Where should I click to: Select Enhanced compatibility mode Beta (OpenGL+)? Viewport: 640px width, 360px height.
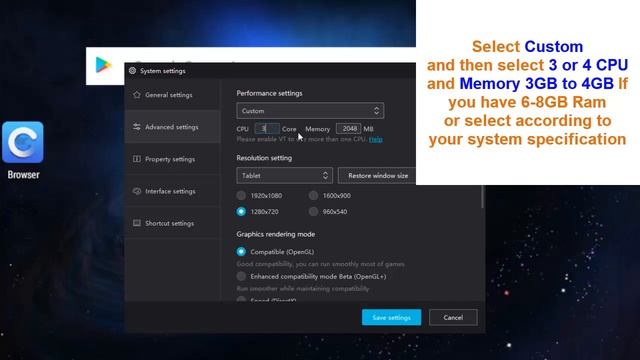[241, 276]
